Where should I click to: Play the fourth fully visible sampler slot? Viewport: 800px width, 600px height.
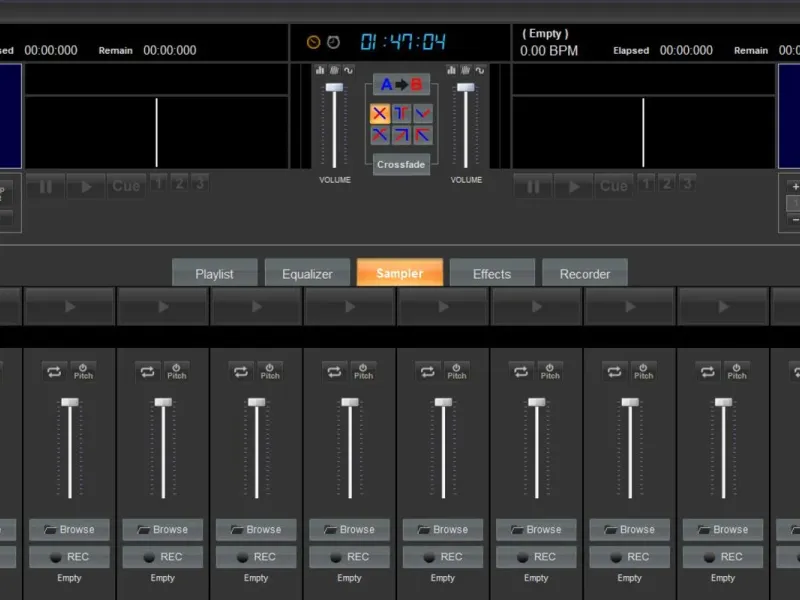click(x=349, y=307)
